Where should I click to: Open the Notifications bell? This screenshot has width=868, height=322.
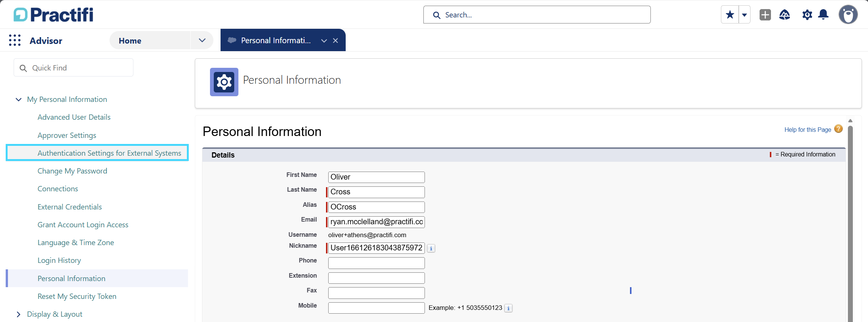click(823, 15)
